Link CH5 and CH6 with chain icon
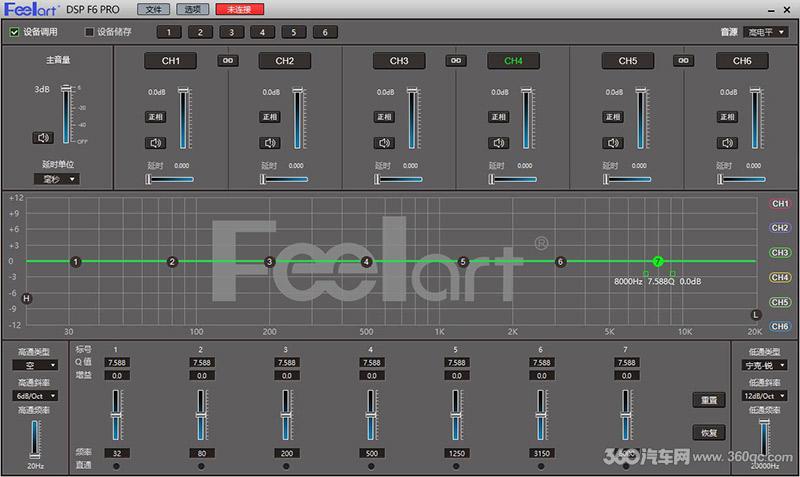 point(683,61)
